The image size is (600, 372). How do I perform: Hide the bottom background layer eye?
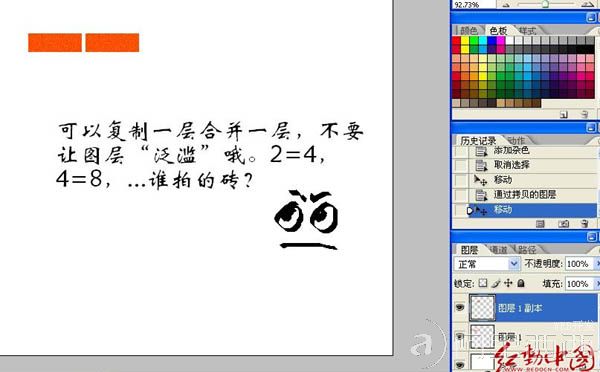[x=460, y=365]
